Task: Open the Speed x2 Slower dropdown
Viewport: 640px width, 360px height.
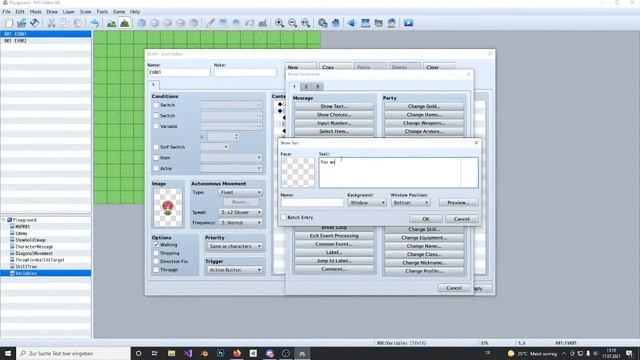Action: click(240, 212)
